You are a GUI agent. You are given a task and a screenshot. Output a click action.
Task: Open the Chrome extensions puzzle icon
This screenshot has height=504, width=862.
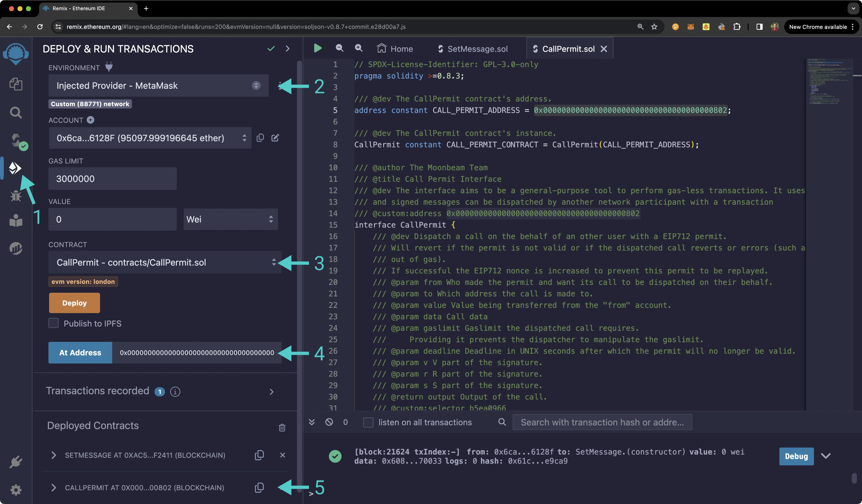click(737, 27)
